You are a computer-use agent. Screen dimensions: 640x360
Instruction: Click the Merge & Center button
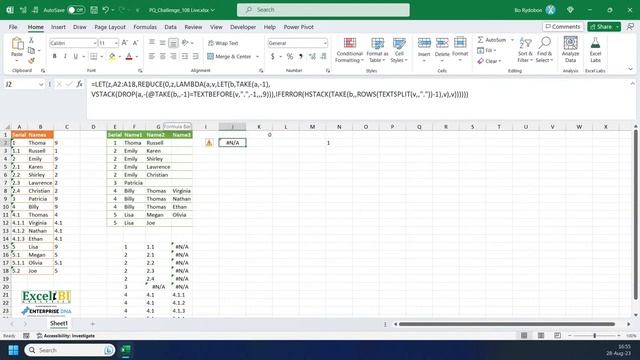229,56
